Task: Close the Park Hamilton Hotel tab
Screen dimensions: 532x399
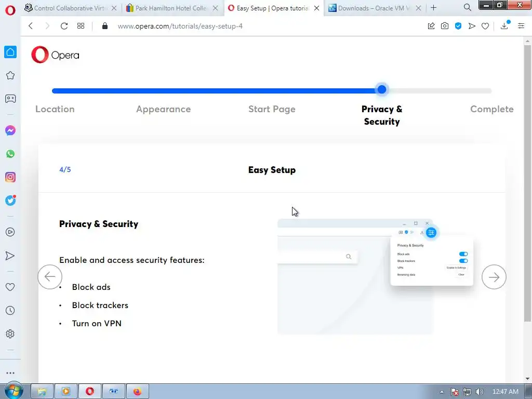Action: tap(215, 8)
